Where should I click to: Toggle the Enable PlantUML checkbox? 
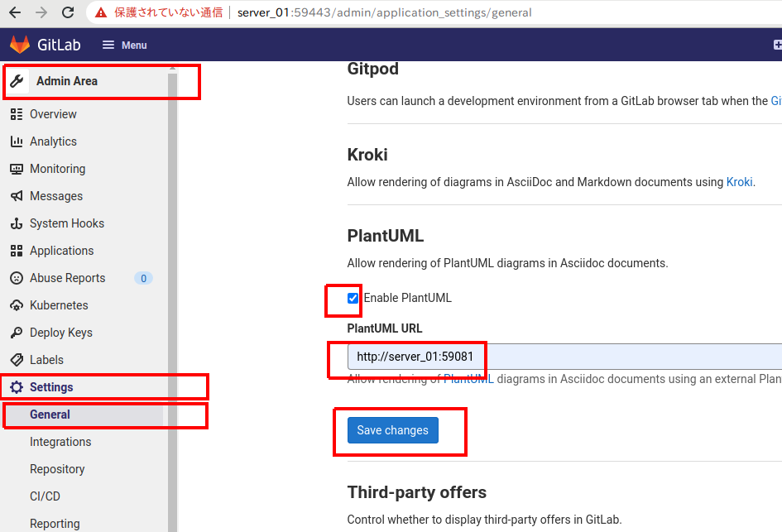tap(353, 298)
